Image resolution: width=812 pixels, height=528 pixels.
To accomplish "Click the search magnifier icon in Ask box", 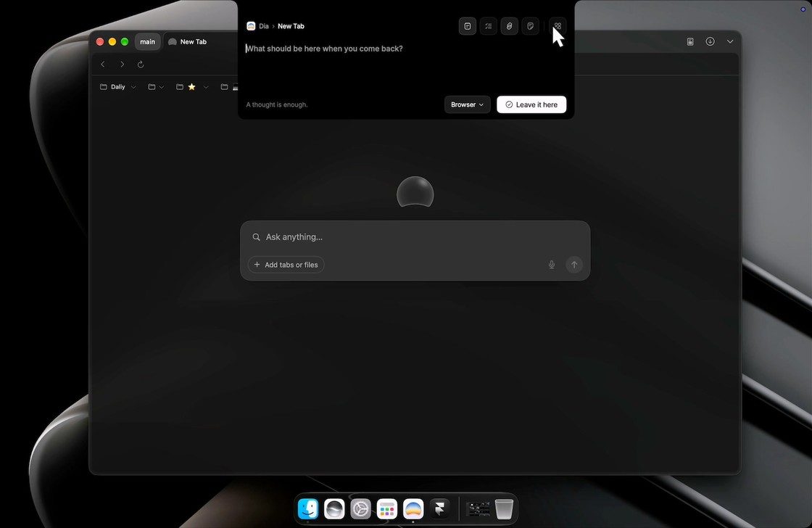I will click(x=257, y=236).
